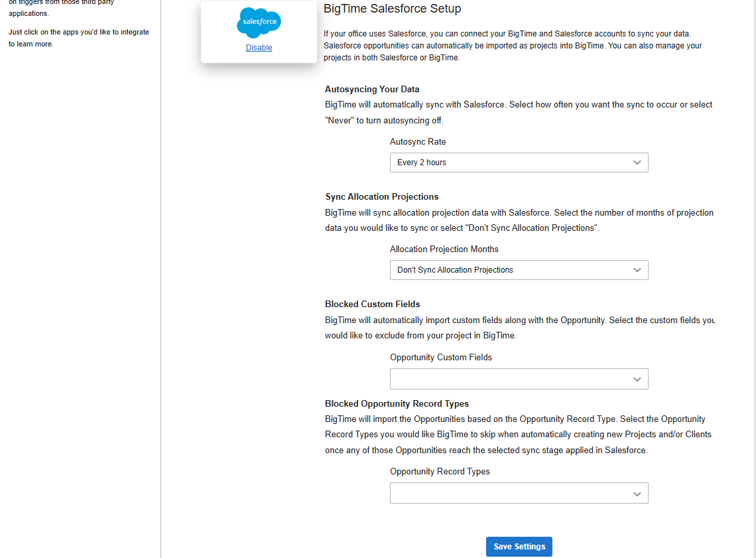This screenshot has height=558, width=756.
Task: Click the Salesforce cloud logo
Action: point(259,23)
